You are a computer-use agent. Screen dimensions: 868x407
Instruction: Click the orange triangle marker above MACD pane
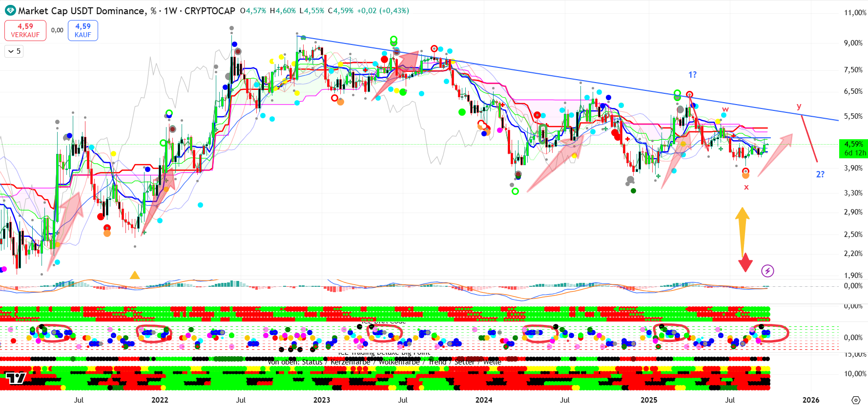coord(135,276)
